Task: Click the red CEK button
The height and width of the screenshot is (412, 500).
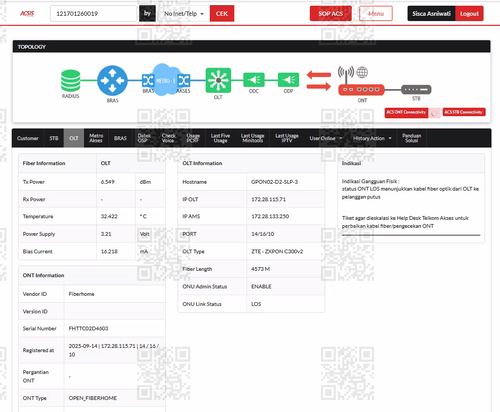Action: click(222, 14)
